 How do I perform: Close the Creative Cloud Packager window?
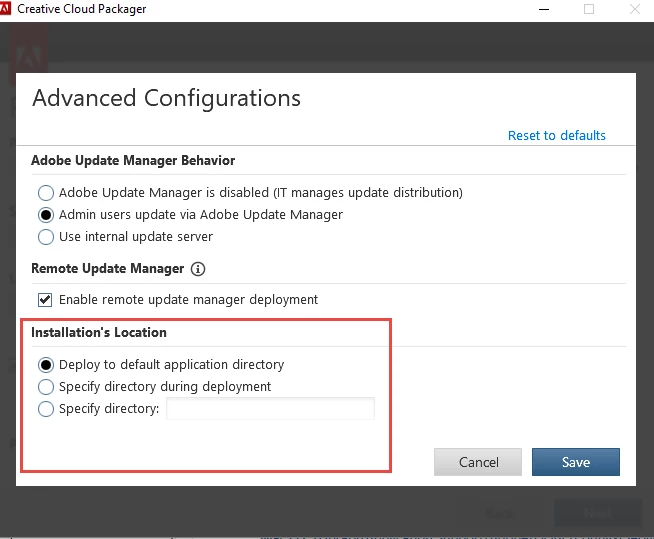(x=634, y=9)
